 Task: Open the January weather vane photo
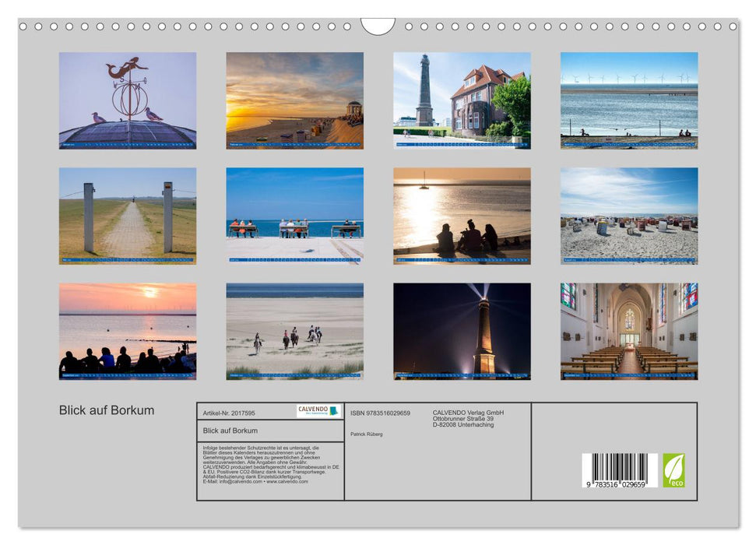click(125, 100)
